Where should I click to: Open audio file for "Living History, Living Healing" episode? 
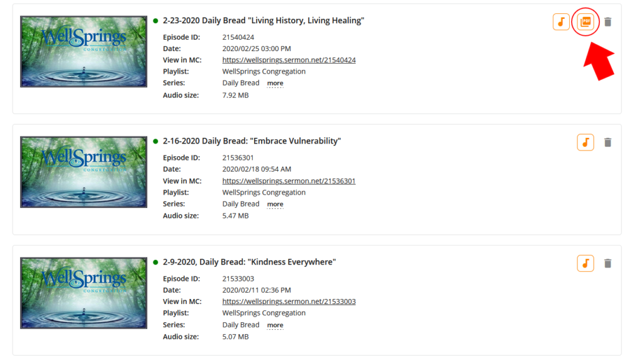tap(561, 22)
